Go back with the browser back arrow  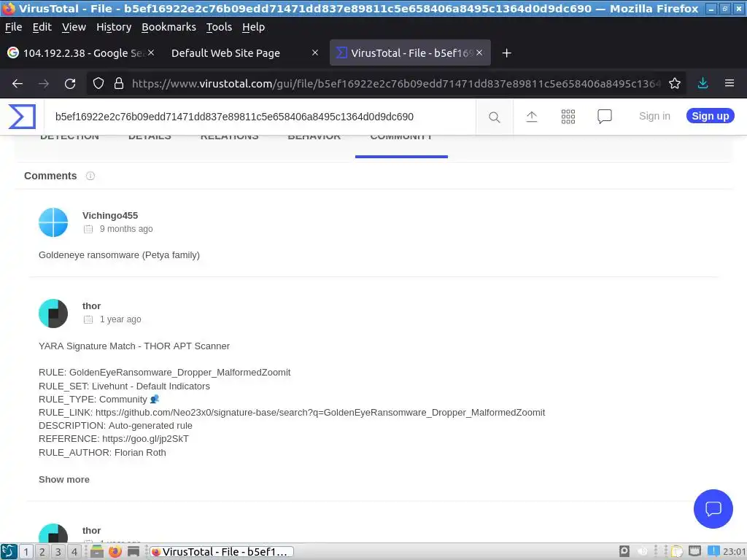coord(18,84)
